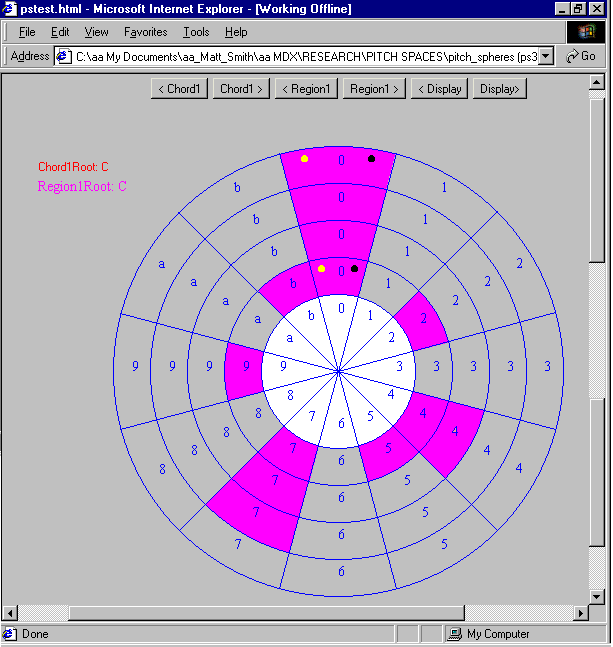Click the My Computer zone icon in status bar
The image size is (613, 647).
click(x=454, y=634)
